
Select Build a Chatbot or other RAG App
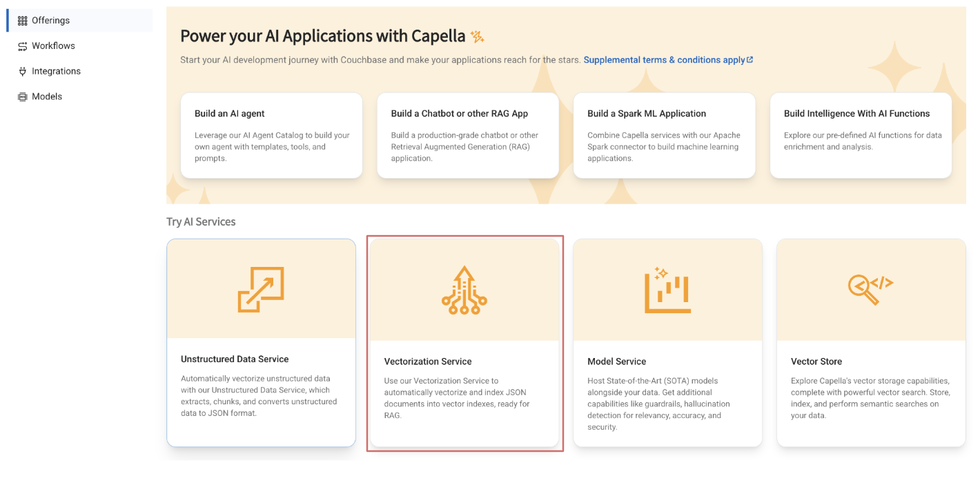(x=468, y=136)
